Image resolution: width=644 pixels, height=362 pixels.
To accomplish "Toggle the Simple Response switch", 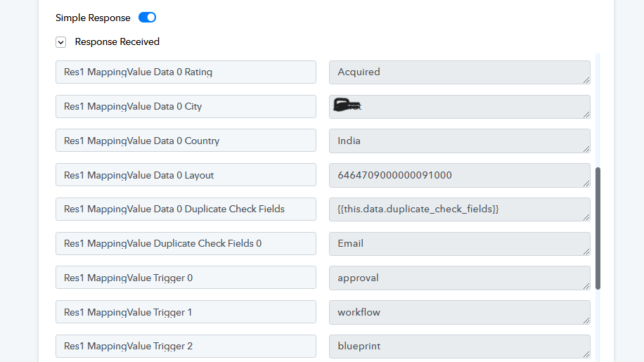I will coord(147,18).
